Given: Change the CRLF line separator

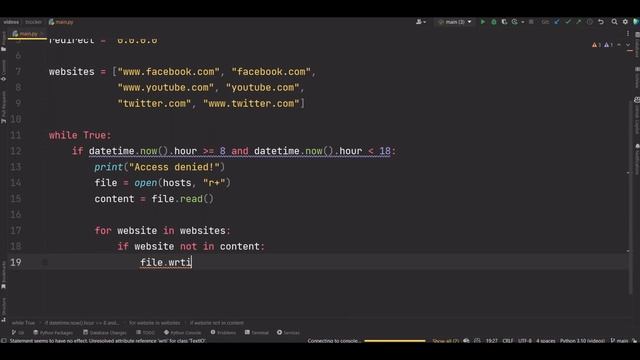Looking at the screenshot, I should 508,341.
